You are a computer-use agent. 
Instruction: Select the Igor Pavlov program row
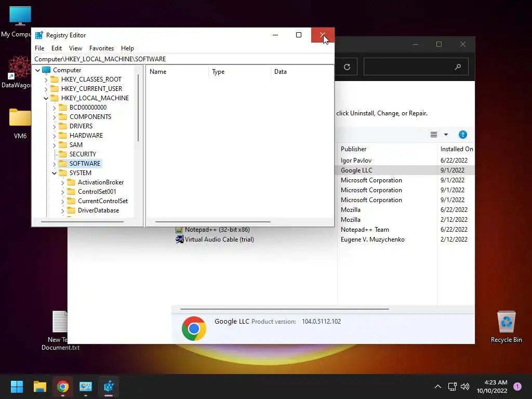(x=405, y=161)
